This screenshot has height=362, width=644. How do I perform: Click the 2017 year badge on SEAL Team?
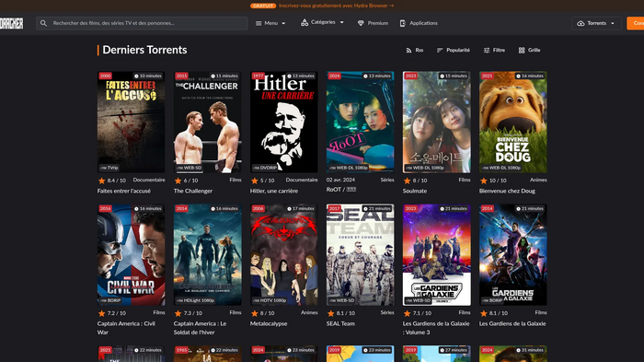point(335,208)
